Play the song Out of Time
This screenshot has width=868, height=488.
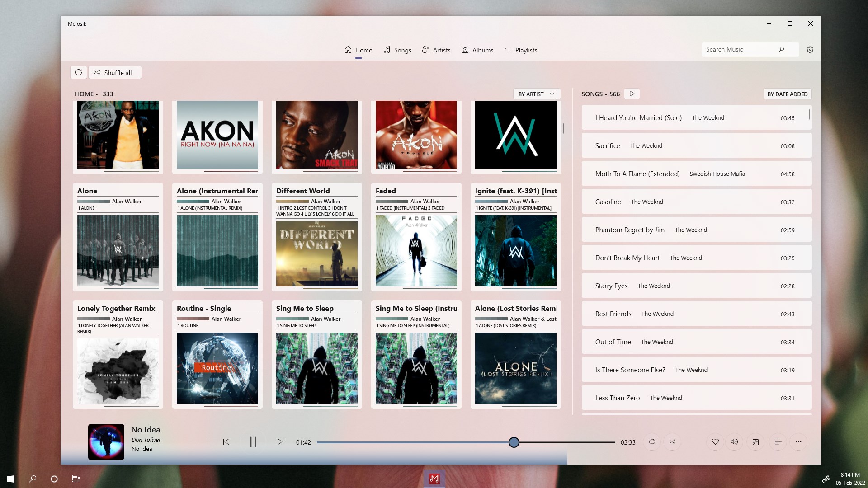[x=697, y=342]
